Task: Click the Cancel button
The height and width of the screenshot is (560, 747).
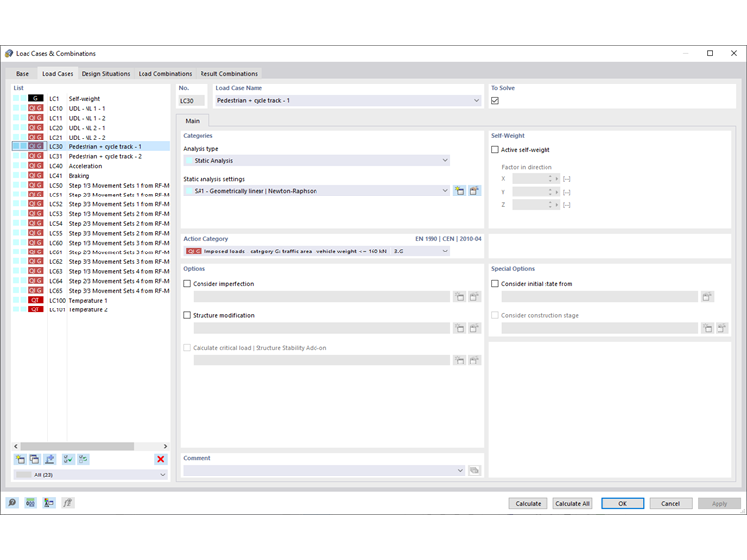Action: [670, 503]
